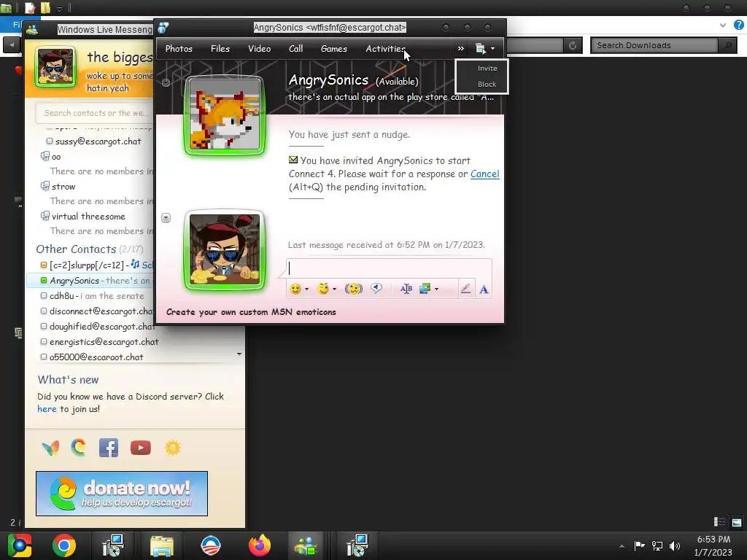Open the sun weather icon in Messenger footer

click(x=172, y=448)
